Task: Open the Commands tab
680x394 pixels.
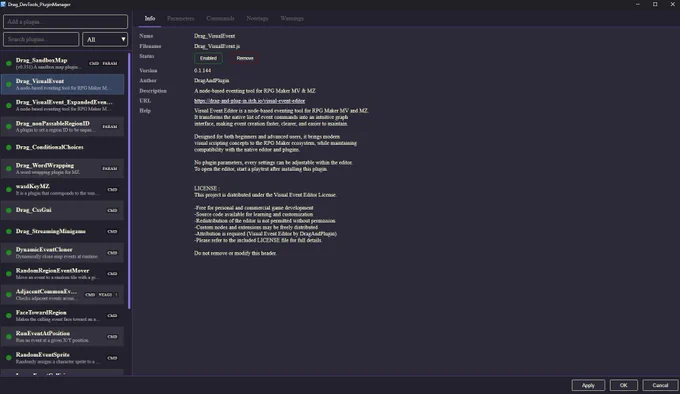Action: click(x=220, y=18)
